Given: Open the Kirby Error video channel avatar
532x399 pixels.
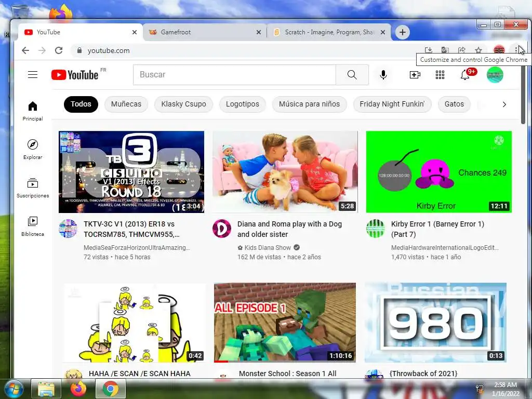Looking at the screenshot, I should 375,229.
